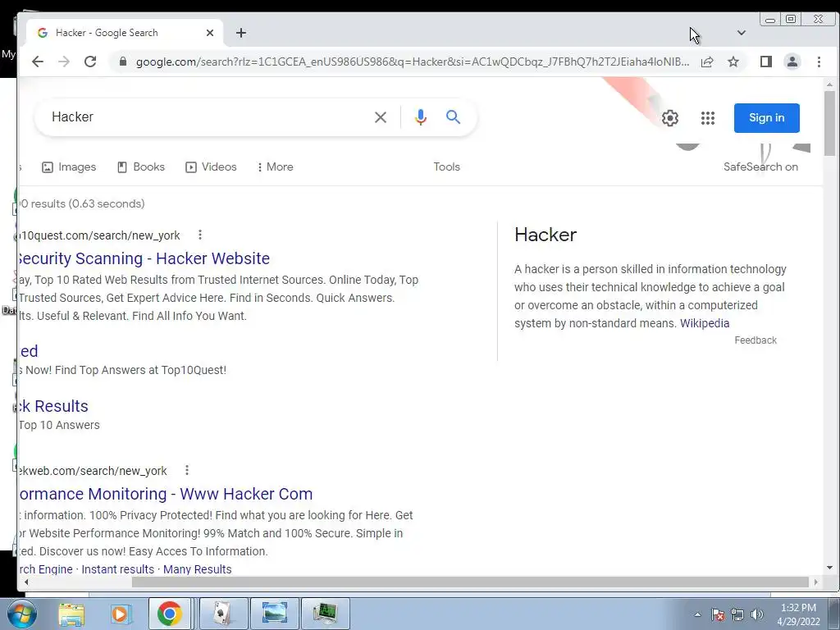
Task: Open Chrome's three-dot menu
Action: pos(819,62)
